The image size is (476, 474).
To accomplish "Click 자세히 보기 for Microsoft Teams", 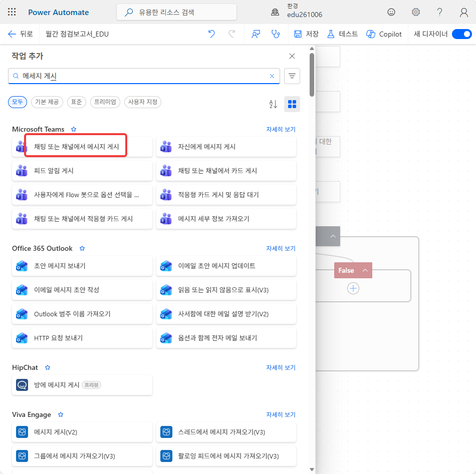I will pos(281,129).
